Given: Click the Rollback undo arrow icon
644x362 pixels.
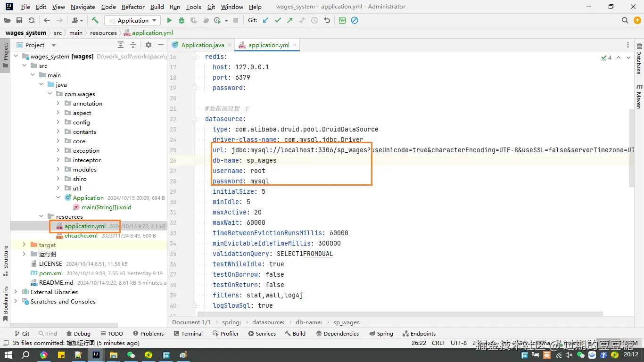Looking at the screenshot, I should tap(327, 20).
